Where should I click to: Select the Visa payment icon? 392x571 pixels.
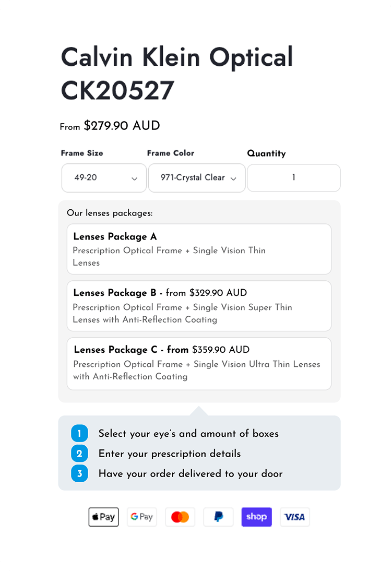(x=294, y=517)
